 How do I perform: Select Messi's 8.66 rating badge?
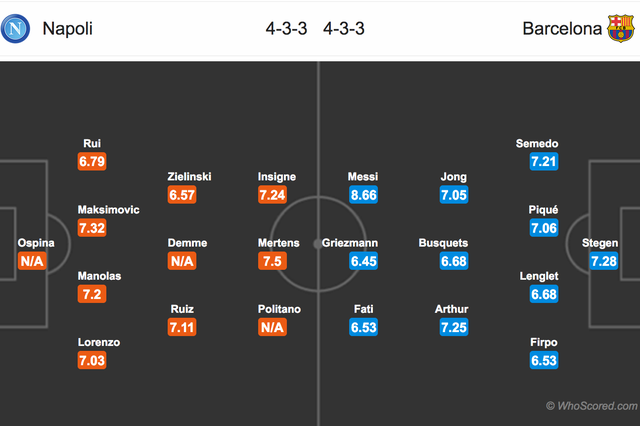(x=362, y=196)
